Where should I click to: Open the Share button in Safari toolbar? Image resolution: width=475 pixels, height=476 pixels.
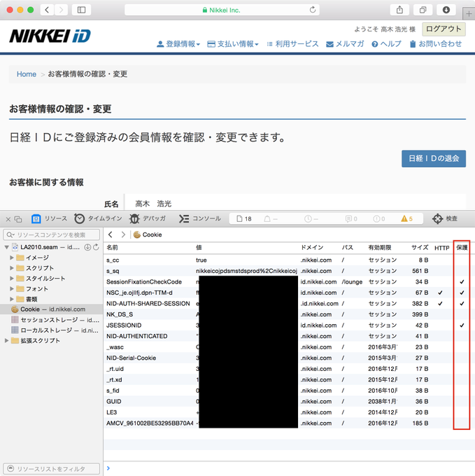399,10
